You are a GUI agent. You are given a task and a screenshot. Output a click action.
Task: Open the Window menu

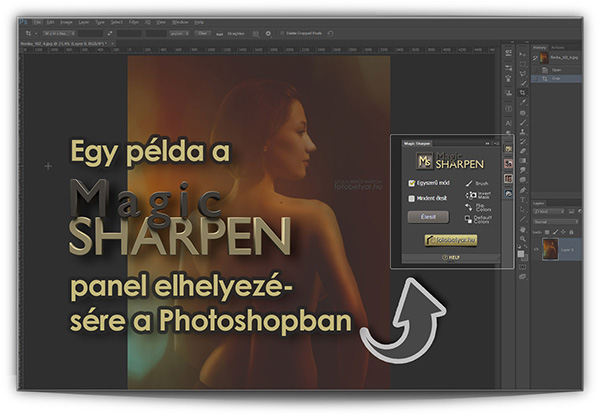click(180, 23)
